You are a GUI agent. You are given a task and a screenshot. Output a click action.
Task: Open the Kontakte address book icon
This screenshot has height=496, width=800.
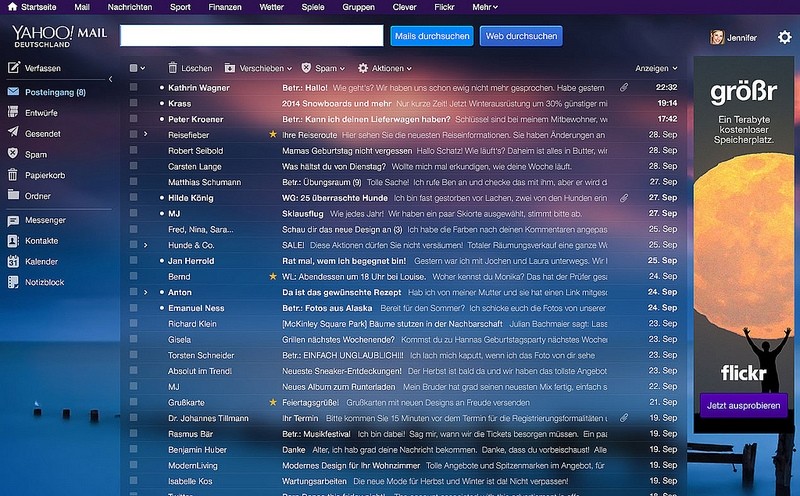coord(13,241)
